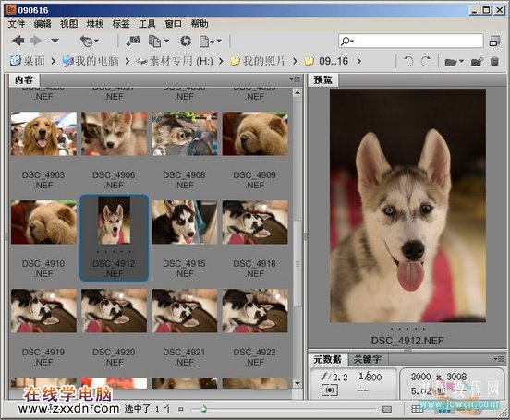Image resolution: width=510 pixels, height=420 pixels.
Task: Open the 工具 menu
Action: point(147,24)
